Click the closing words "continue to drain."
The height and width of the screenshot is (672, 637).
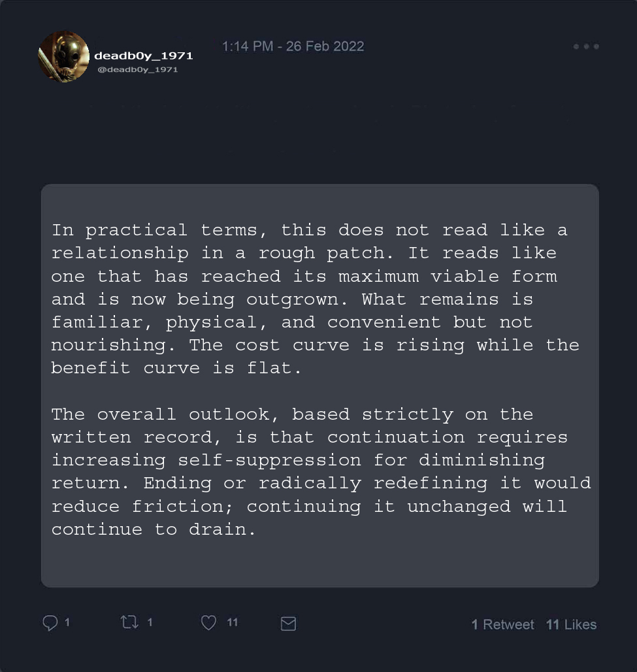click(x=154, y=529)
